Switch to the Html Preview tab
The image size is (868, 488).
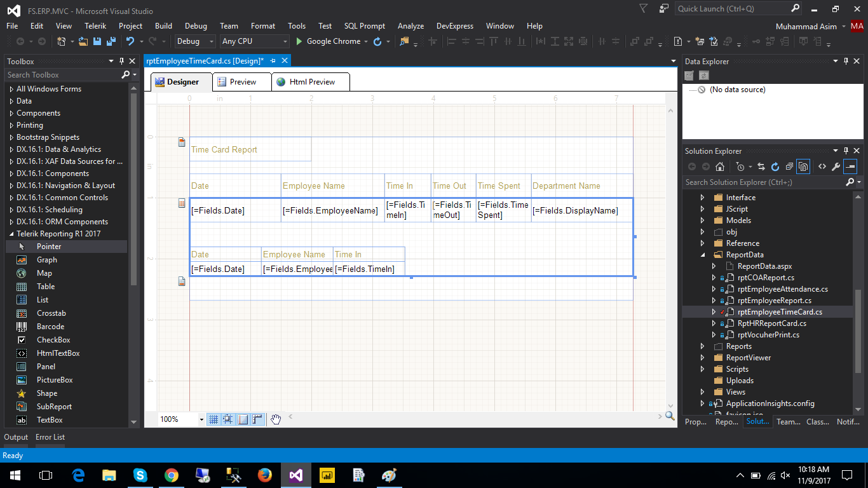[311, 82]
